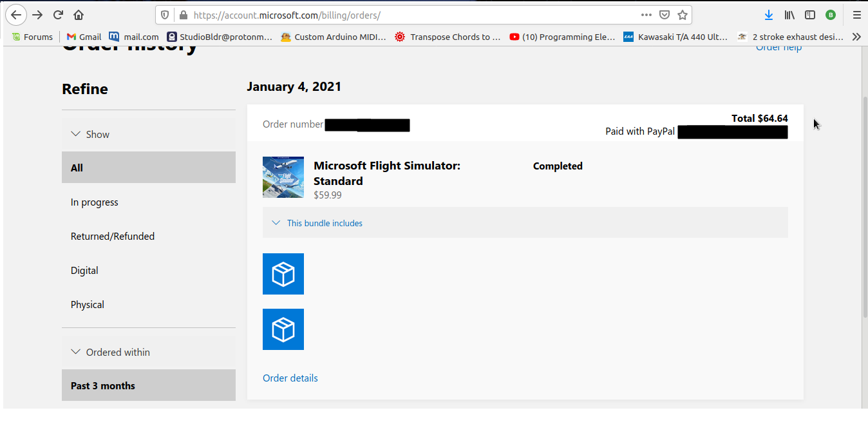Select the All orders filter
Viewport: 868px width, 446px height.
149,168
